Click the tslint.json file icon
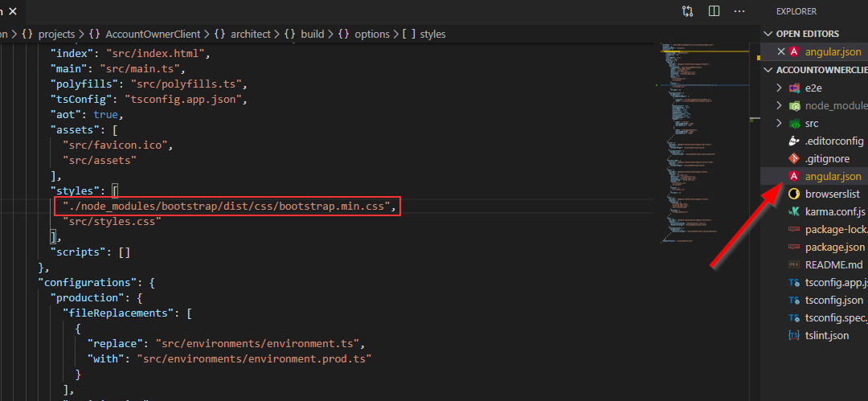Screen dimensions: 868x401 793,335
